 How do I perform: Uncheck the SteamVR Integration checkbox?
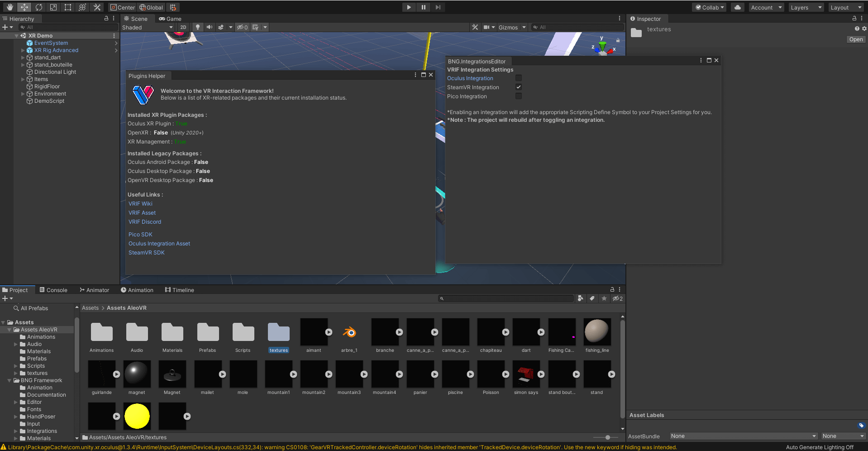point(519,87)
